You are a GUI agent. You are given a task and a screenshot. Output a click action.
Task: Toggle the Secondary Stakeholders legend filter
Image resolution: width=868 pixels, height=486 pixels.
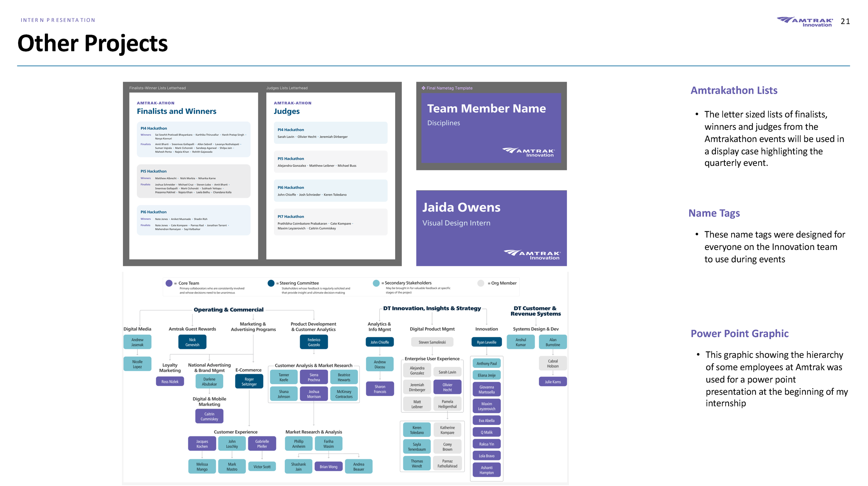[x=376, y=283]
